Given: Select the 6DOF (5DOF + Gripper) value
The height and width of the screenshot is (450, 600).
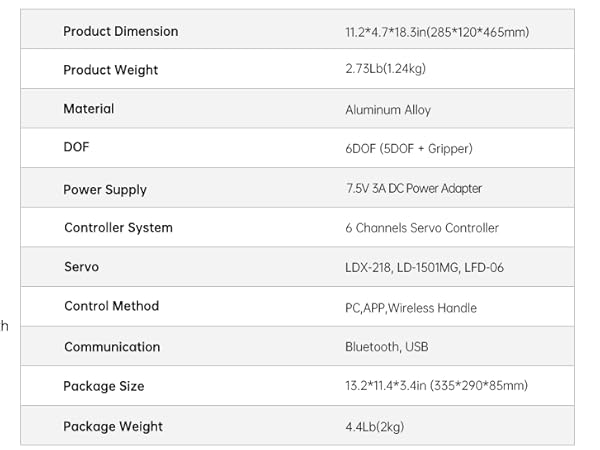Looking at the screenshot, I should (x=408, y=149).
